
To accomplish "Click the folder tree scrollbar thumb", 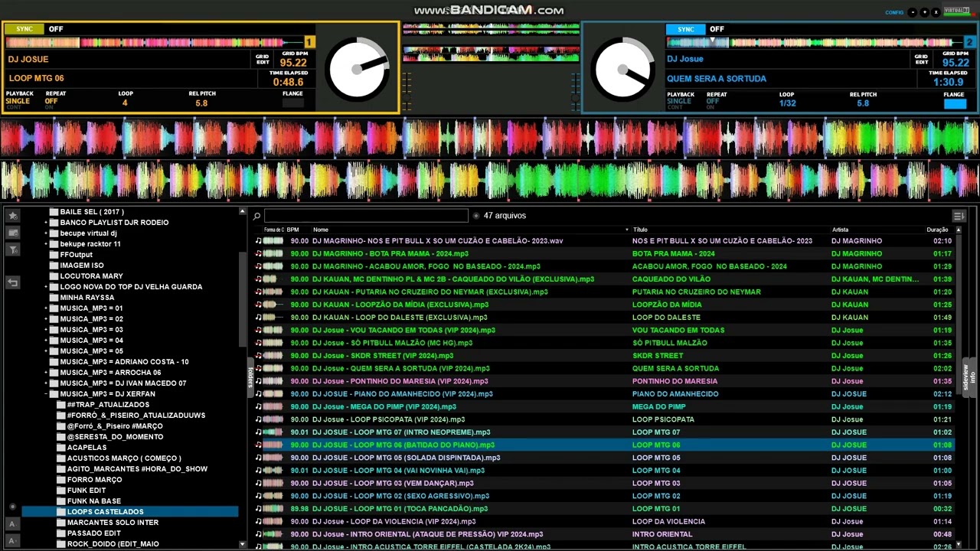I will (x=243, y=298).
